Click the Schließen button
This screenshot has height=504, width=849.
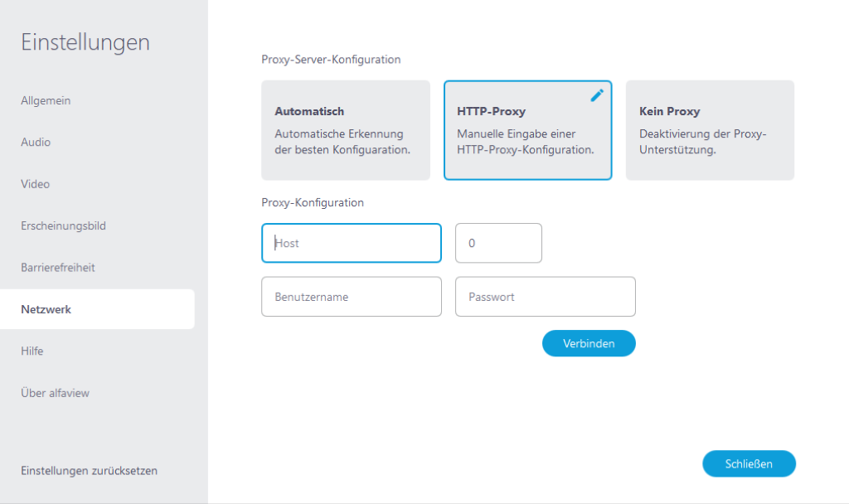pos(749,463)
